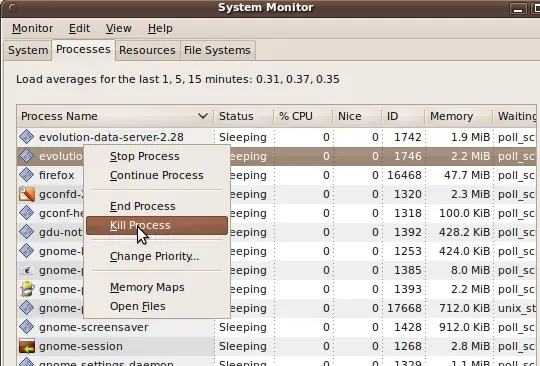Open the Monitor menu
The image size is (540, 366).
pyautogui.click(x=32, y=28)
